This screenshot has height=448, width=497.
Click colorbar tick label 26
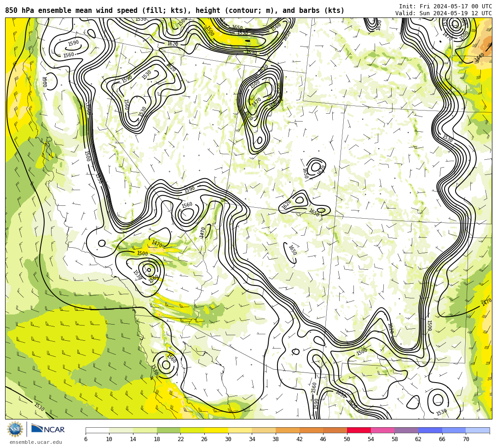[204, 439]
